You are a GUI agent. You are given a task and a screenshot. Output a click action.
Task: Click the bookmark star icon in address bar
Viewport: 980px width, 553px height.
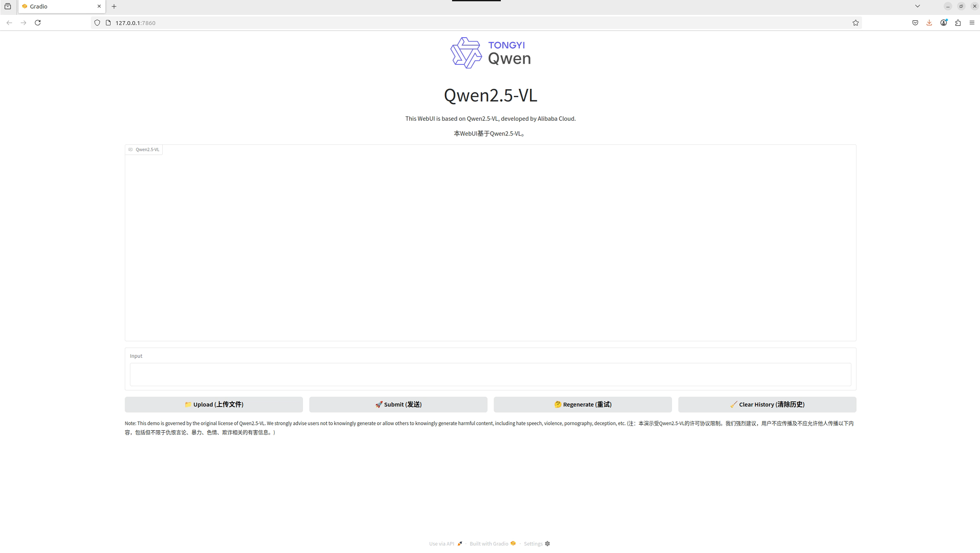tap(855, 23)
